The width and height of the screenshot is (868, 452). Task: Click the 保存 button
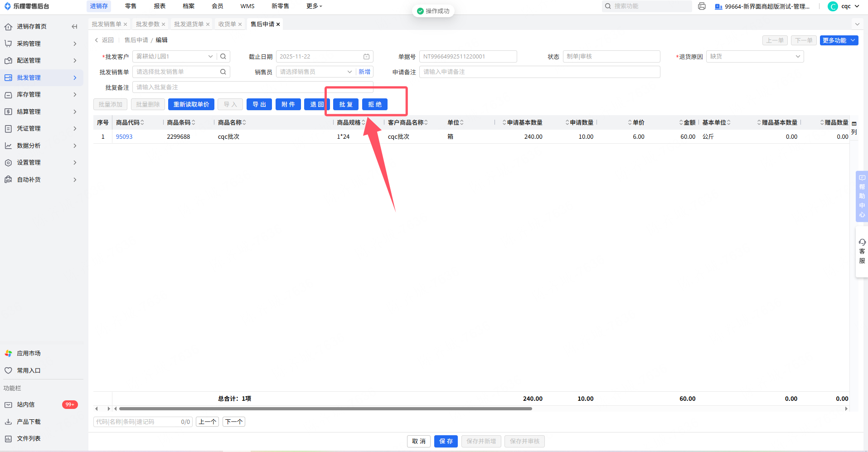(446, 442)
